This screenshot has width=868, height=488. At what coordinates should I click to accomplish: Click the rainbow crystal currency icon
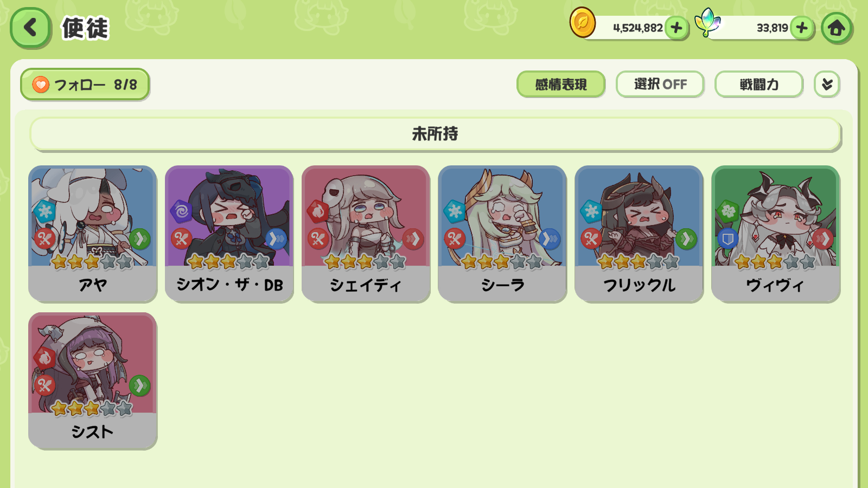click(708, 22)
